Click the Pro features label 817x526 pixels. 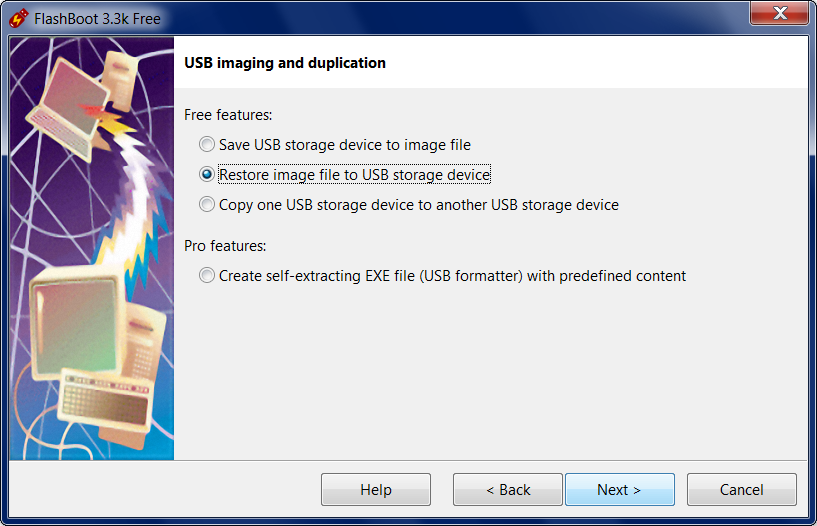[225, 245]
